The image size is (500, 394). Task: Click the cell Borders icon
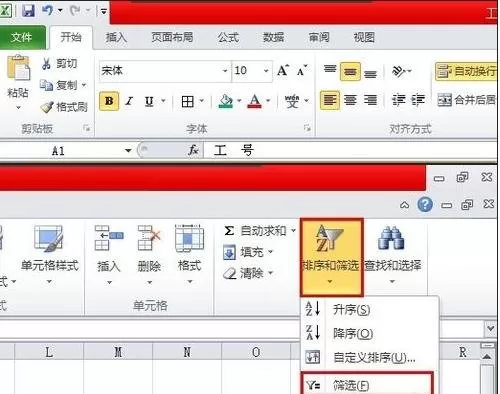pyautogui.click(x=188, y=101)
